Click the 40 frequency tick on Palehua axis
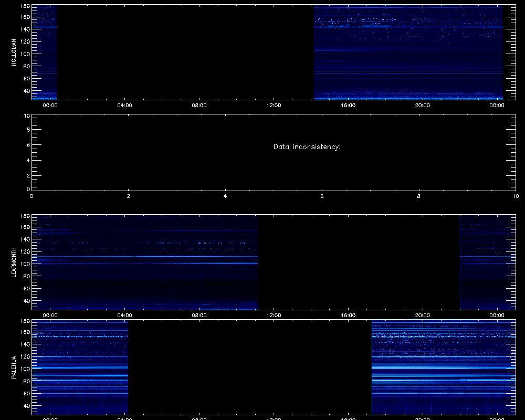The height and width of the screenshot is (420, 525). click(x=27, y=406)
